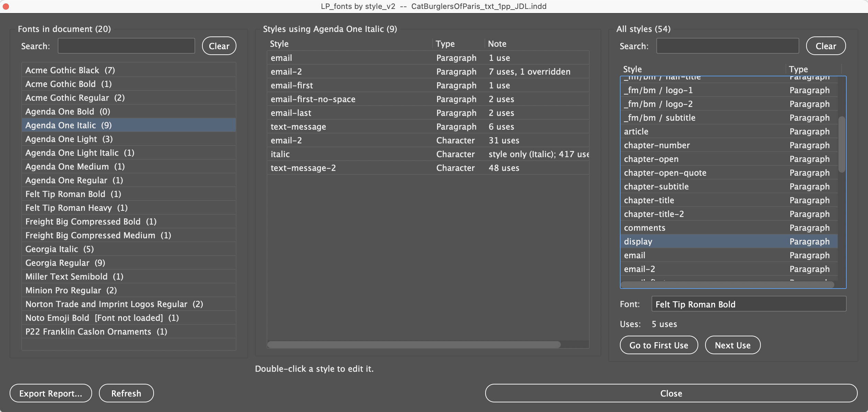Image resolution: width=868 pixels, height=412 pixels.
Task: Click middle table horizontal scrollbar
Action: pyautogui.click(x=414, y=345)
